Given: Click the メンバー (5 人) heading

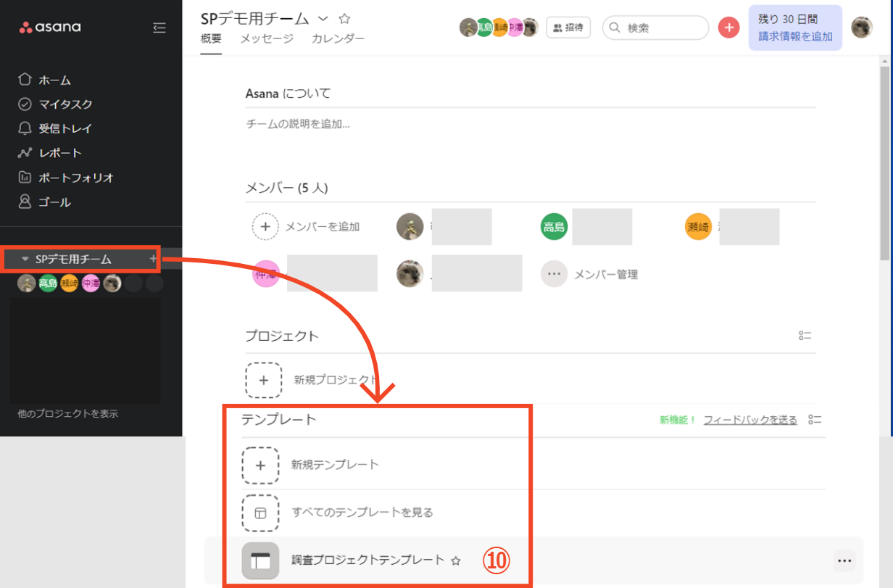Looking at the screenshot, I should click(x=287, y=188).
